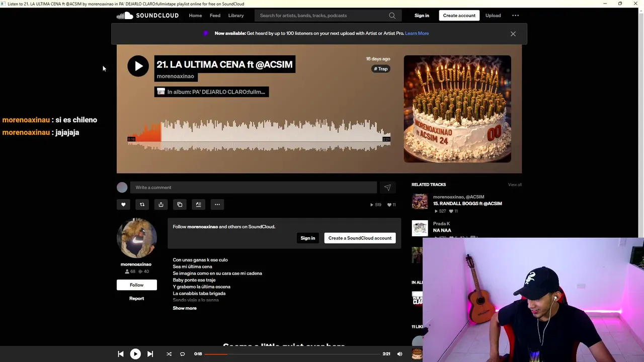Follow the Learn More link

click(417, 33)
